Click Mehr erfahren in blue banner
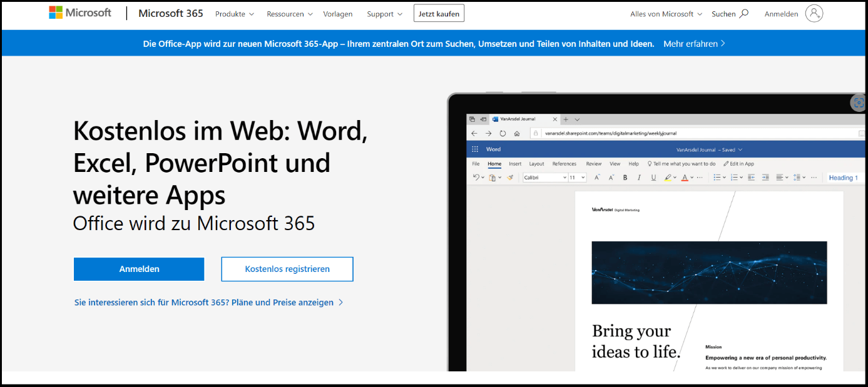 694,44
